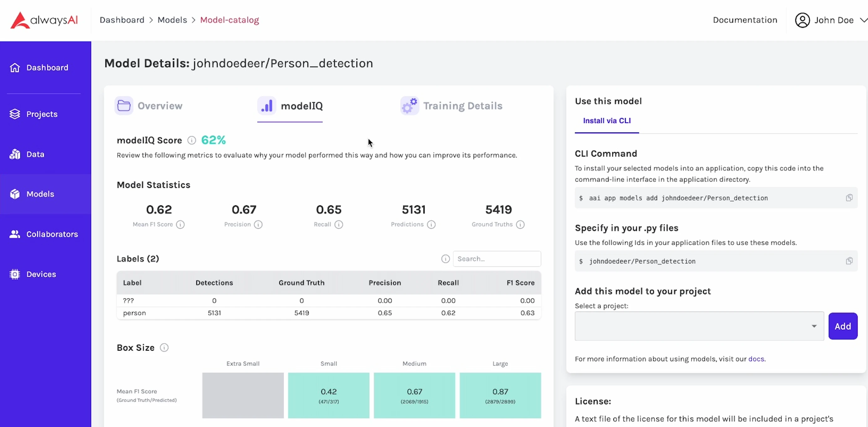This screenshot has height=427, width=868.
Task: Click info icon beside Predictions statistic
Action: 431,224
